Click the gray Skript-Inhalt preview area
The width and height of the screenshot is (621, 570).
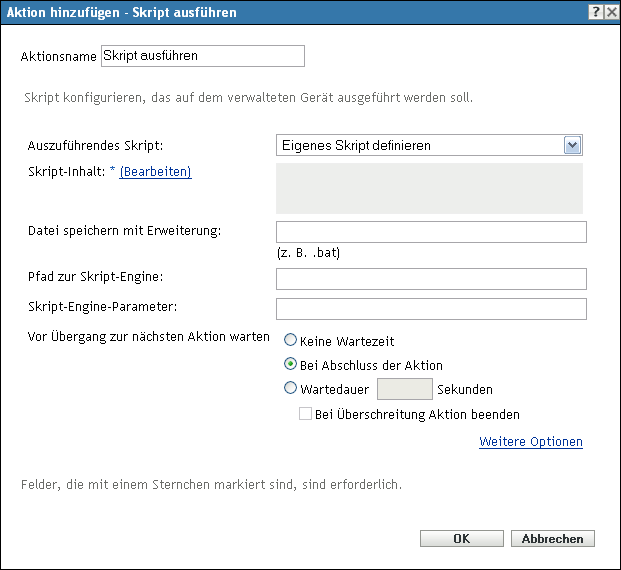429,189
